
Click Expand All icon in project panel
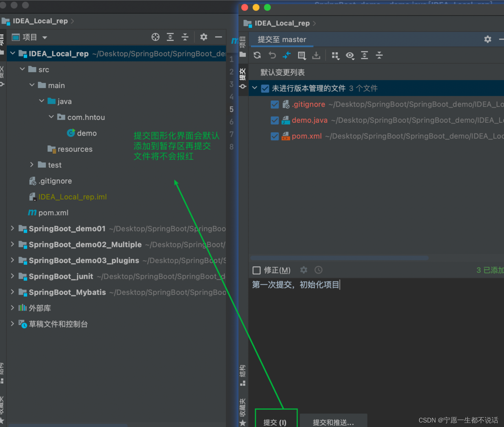[x=170, y=37]
